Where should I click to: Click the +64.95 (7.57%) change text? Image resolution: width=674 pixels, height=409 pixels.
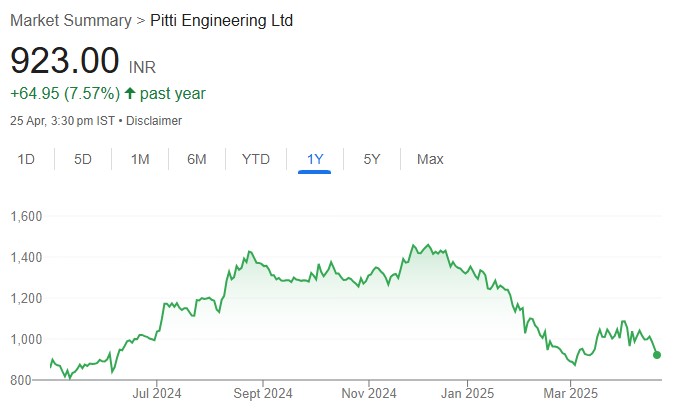(64, 94)
